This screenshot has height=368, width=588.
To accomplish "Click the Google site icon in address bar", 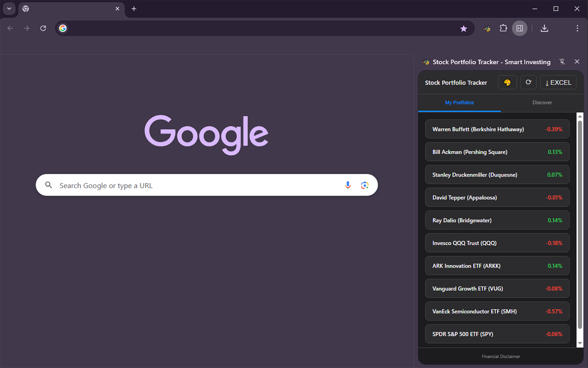I will pos(63,29).
